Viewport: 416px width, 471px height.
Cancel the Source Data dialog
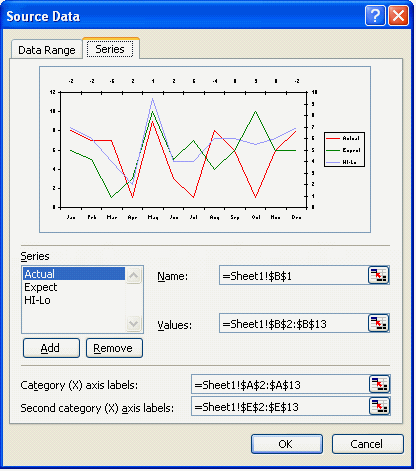(368, 444)
